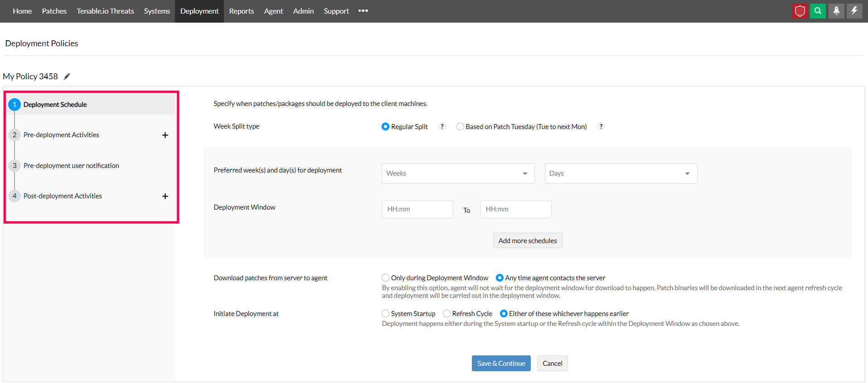Click help icon beside Patch Tuesday option
868x383 pixels.
pos(601,127)
